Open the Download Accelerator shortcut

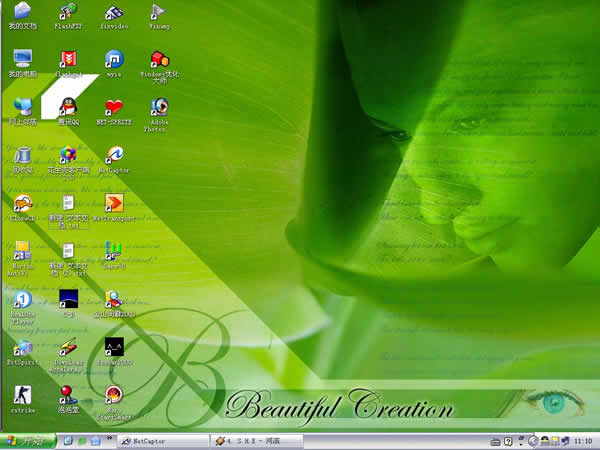tap(68, 348)
